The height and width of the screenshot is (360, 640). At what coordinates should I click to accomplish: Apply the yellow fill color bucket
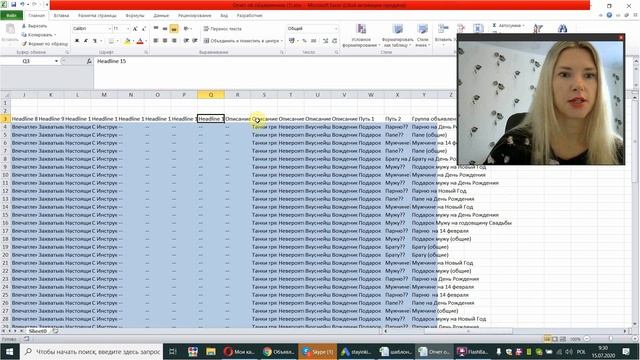tap(127, 41)
